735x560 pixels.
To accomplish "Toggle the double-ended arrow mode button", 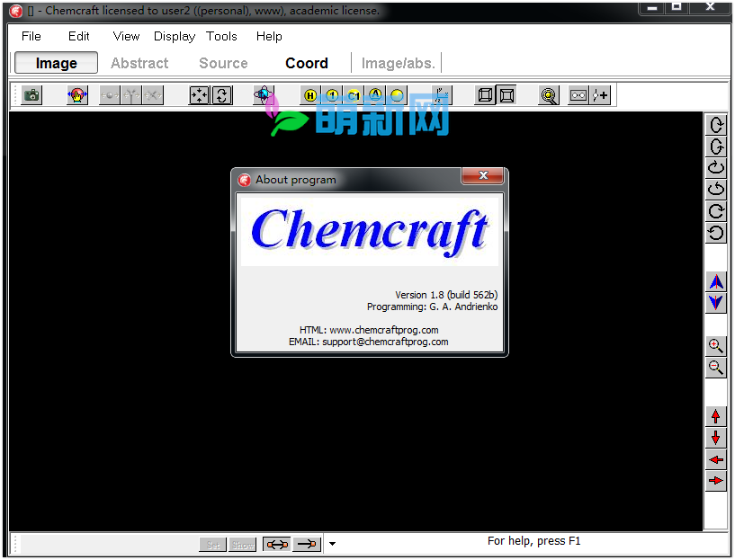I will [x=277, y=544].
